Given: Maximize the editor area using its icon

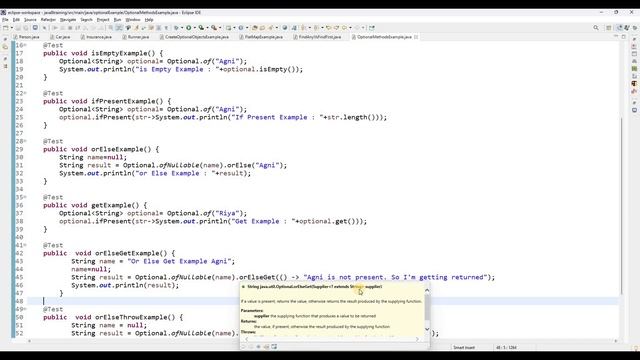Looking at the screenshot, I should [624, 37].
